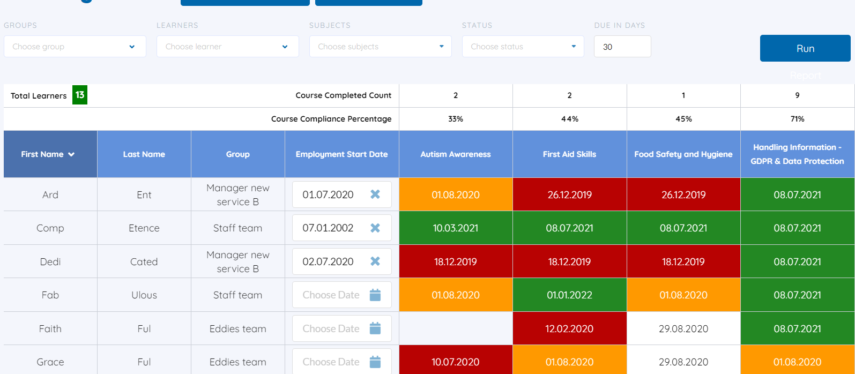Sort by First Name column header
The height and width of the screenshot is (374, 855).
[50, 154]
